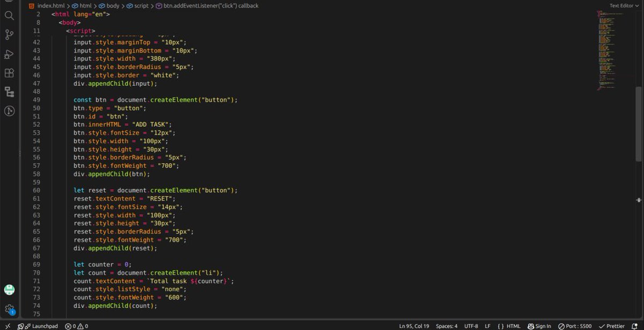Click the let reset = document.createElement line
Image resolution: width=644 pixels, height=330 pixels.
156,190
